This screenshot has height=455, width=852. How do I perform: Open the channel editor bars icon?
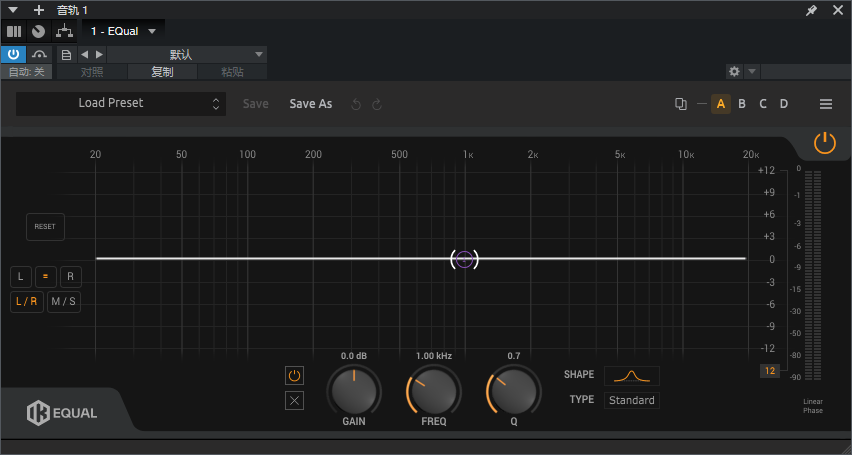(x=14, y=32)
